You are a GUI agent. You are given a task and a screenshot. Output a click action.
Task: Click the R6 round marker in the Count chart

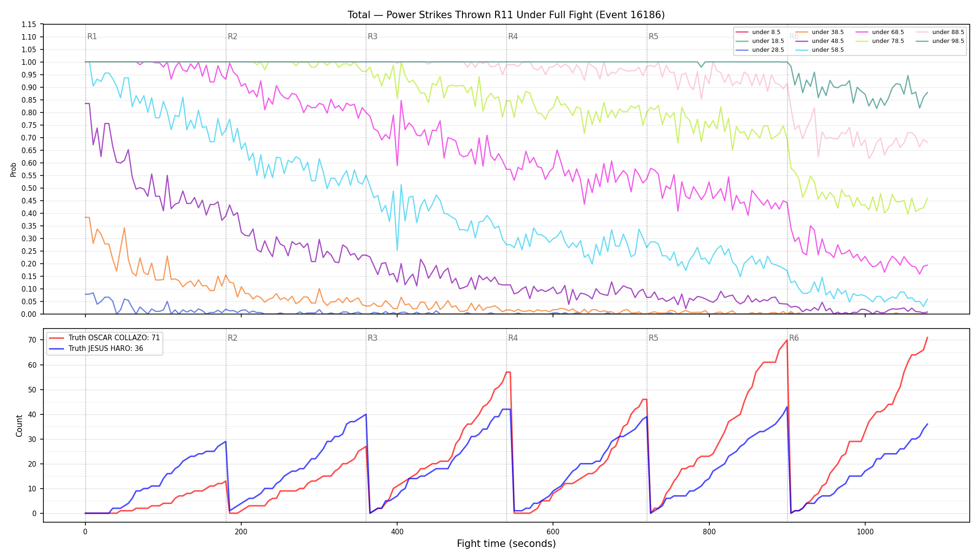pos(794,338)
